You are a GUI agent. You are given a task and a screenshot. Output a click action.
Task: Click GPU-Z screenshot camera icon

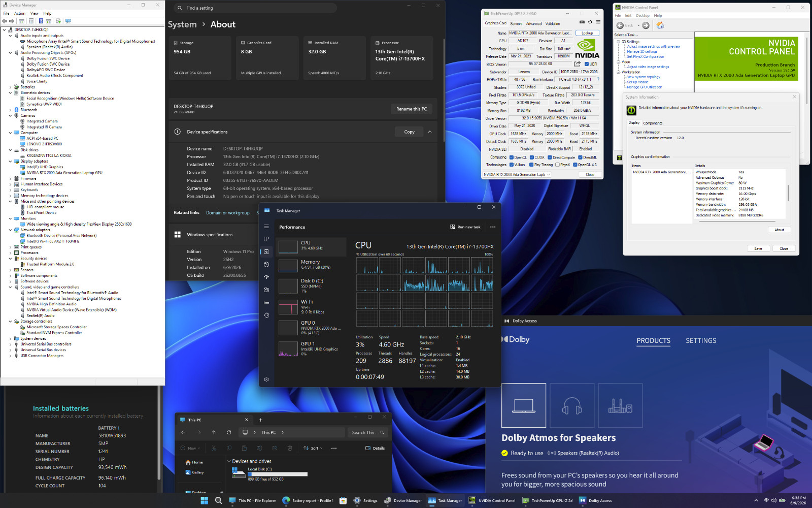(x=582, y=22)
